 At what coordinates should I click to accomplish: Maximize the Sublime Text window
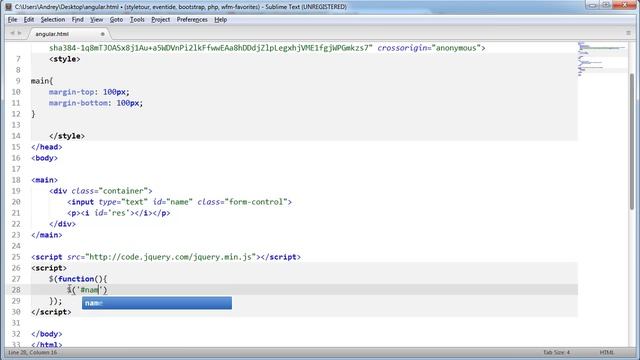[x=606, y=5]
